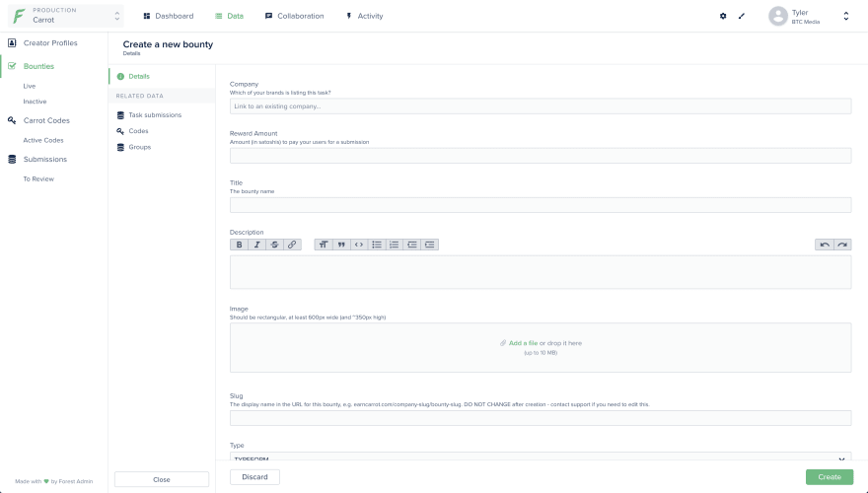Insert a bulleted list in Description
The width and height of the screenshot is (868, 493).
click(x=377, y=245)
